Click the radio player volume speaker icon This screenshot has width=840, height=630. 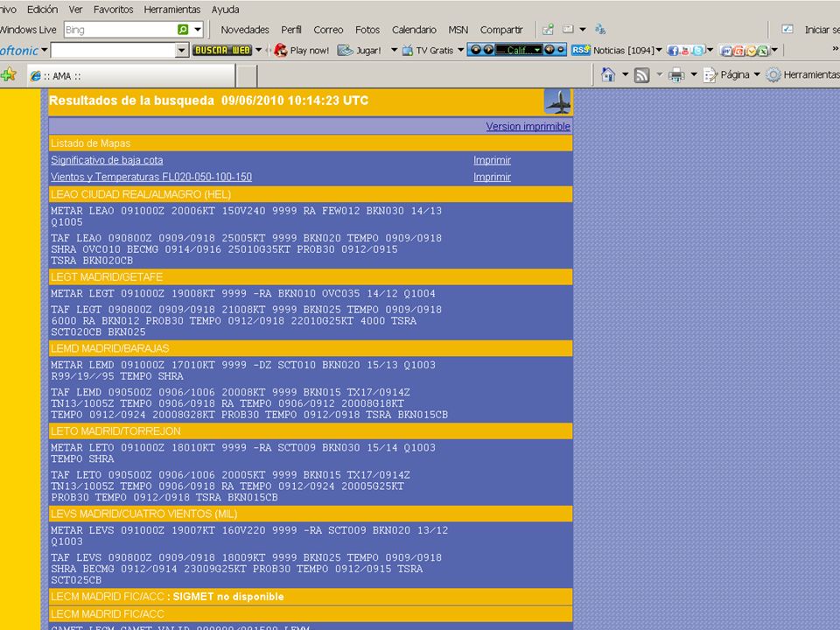click(x=549, y=50)
